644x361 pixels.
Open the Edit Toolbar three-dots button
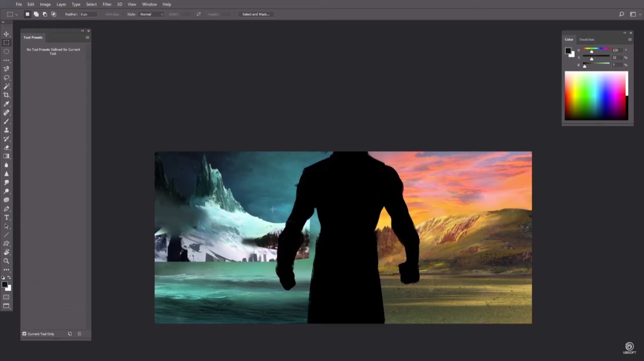pyautogui.click(x=6, y=270)
